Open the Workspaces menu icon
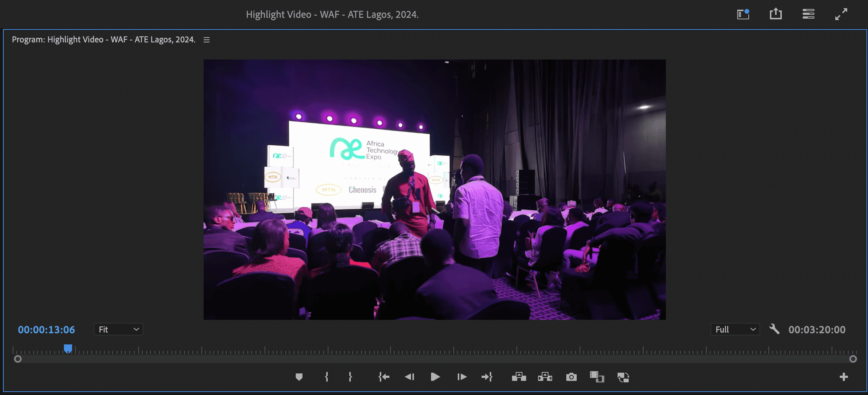Screen dimensions: 868x395 (809, 14)
